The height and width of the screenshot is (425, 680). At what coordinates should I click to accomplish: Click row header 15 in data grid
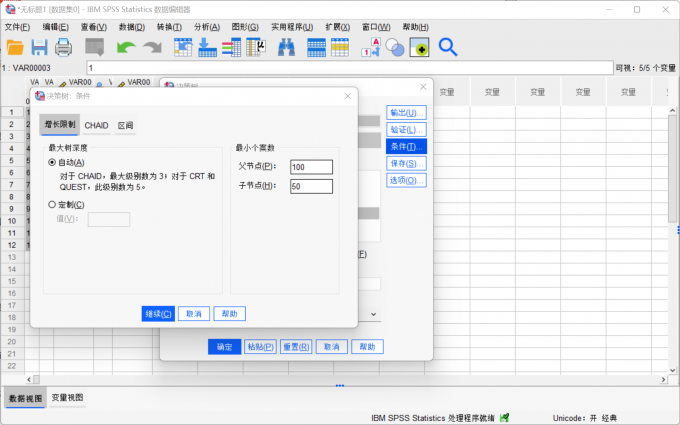12,281
